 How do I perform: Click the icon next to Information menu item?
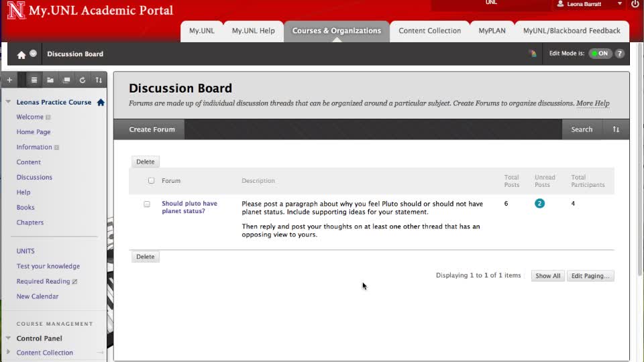pyautogui.click(x=56, y=147)
